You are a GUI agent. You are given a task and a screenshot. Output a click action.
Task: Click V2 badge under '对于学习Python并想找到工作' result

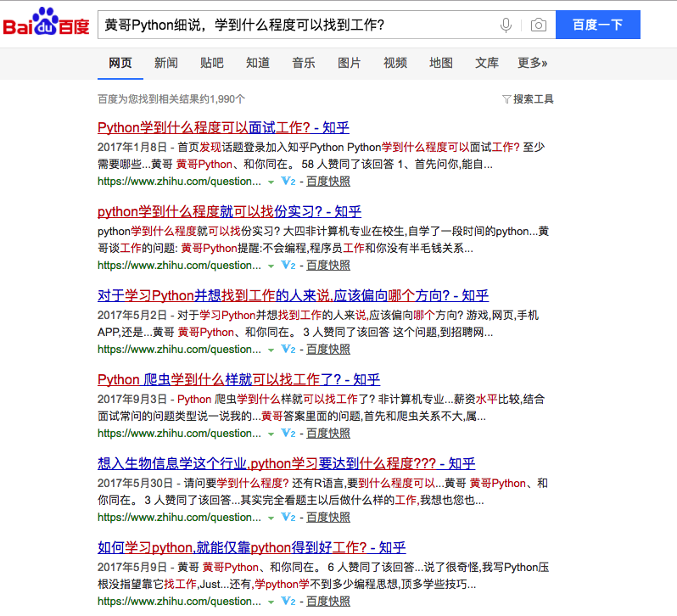pyautogui.click(x=288, y=350)
